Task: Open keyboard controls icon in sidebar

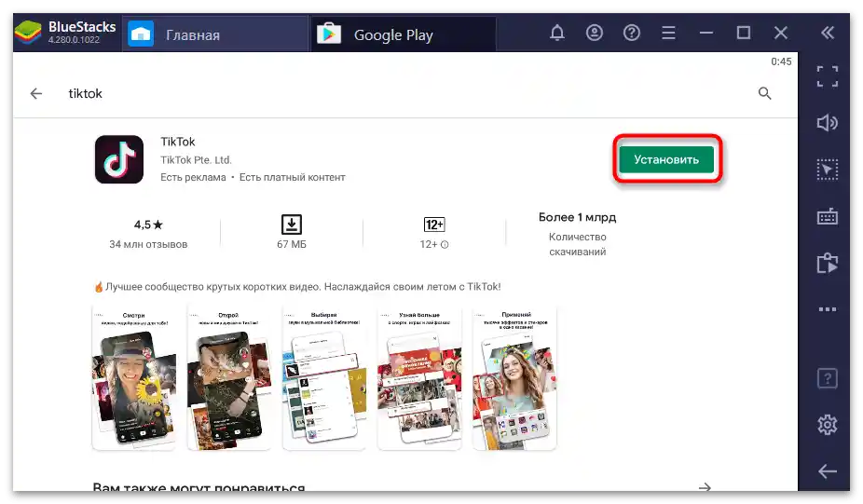Action: coord(828,216)
